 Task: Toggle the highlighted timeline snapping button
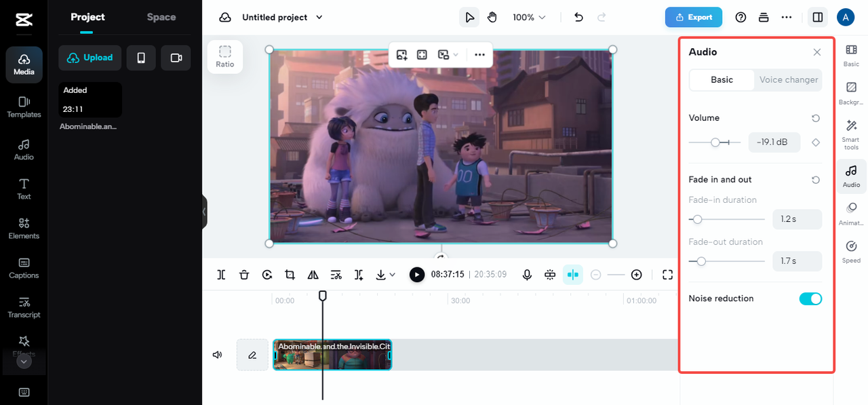click(x=573, y=275)
